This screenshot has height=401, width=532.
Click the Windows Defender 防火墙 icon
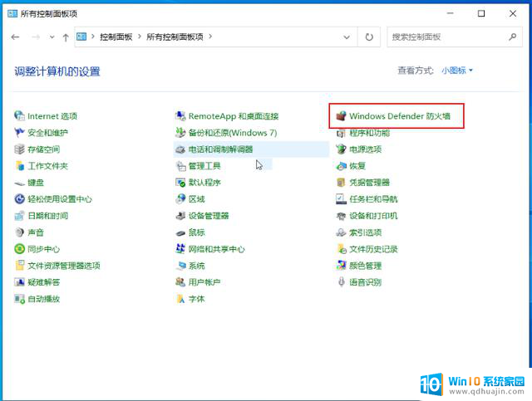point(341,116)
